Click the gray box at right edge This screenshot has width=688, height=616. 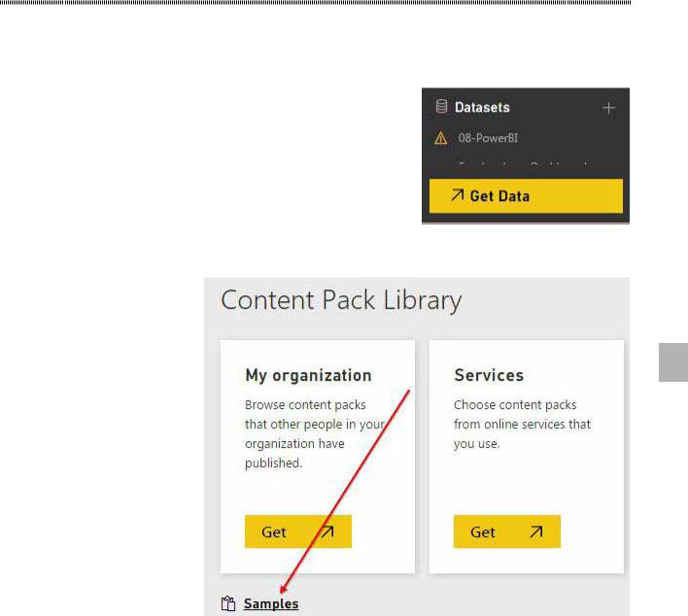click(x=673, y=362)
